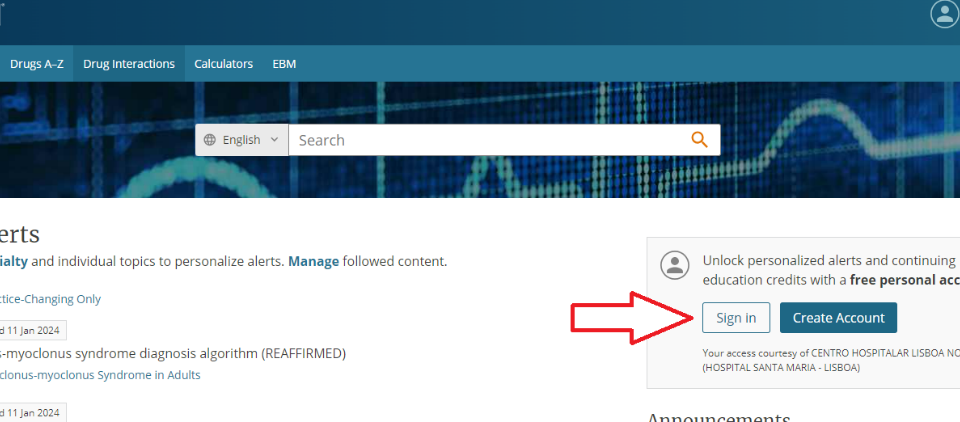The height and width of the screenshot is (422, 960).
Task: Open opsoclonus-myoclonus Syndrome in Adults link
Action: pyautogui.click(x=100, y=375)
